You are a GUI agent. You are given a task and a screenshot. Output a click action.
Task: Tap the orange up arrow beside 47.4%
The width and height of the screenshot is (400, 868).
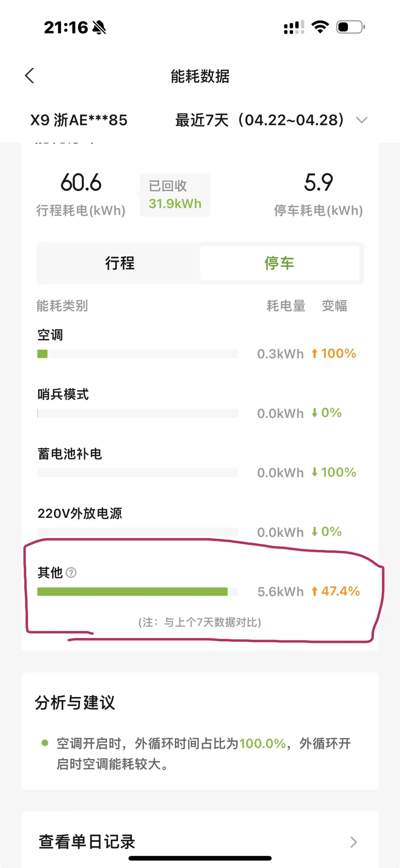[314, 591]
